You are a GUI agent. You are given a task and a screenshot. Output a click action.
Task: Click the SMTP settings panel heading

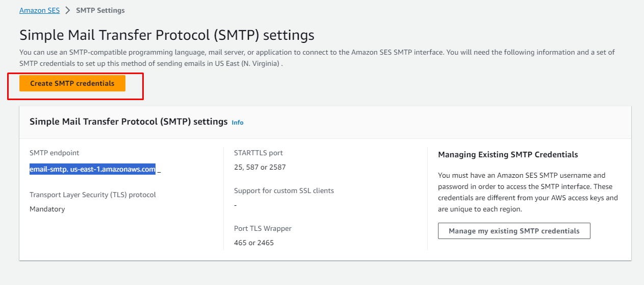pos(128,122)
